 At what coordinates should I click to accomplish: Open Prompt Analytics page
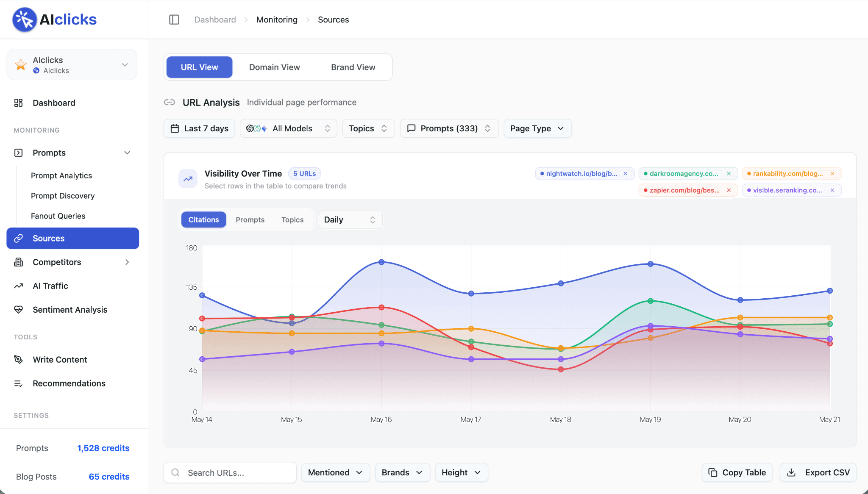tap(61, 176)
